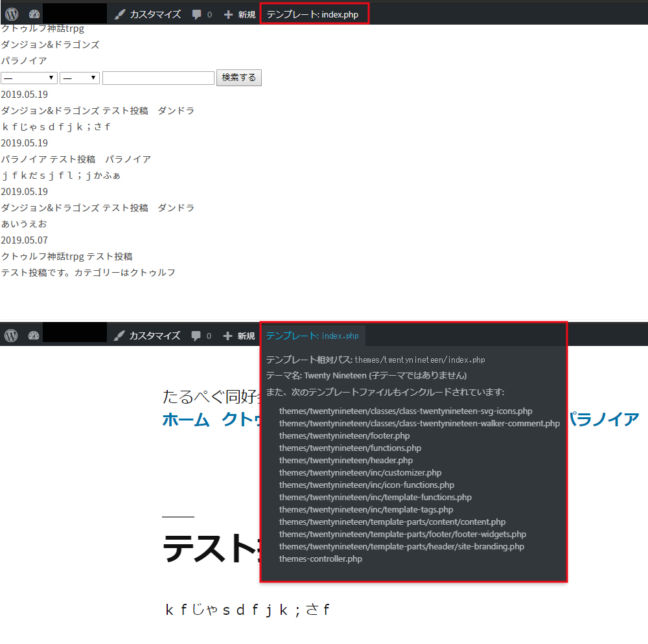Click comments bubble icon in top admin bar

pyautogui.click(x=197, y=15)
